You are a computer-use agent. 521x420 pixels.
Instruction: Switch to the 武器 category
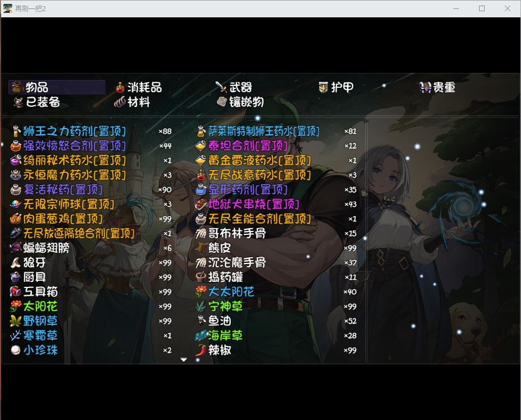click(x=234, y=87)
